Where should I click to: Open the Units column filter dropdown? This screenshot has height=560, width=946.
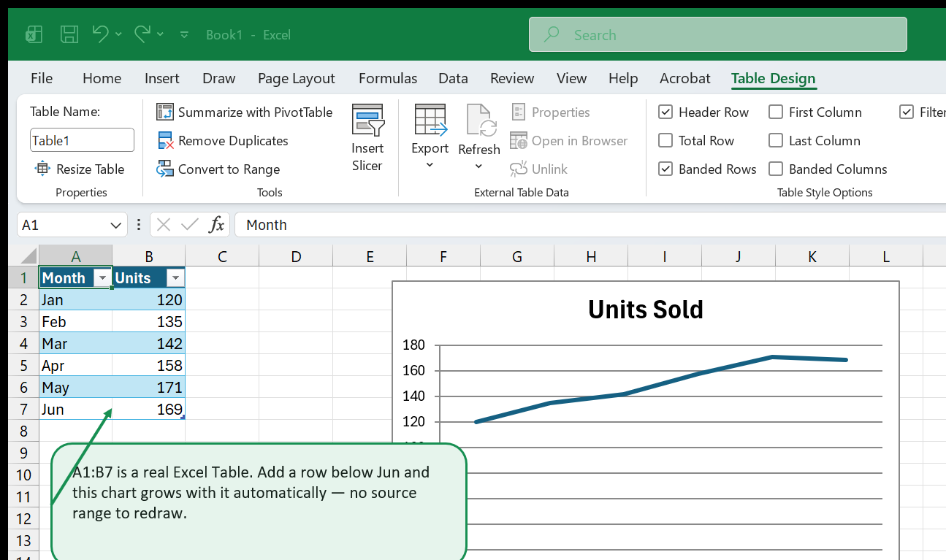tap(175, 278)
